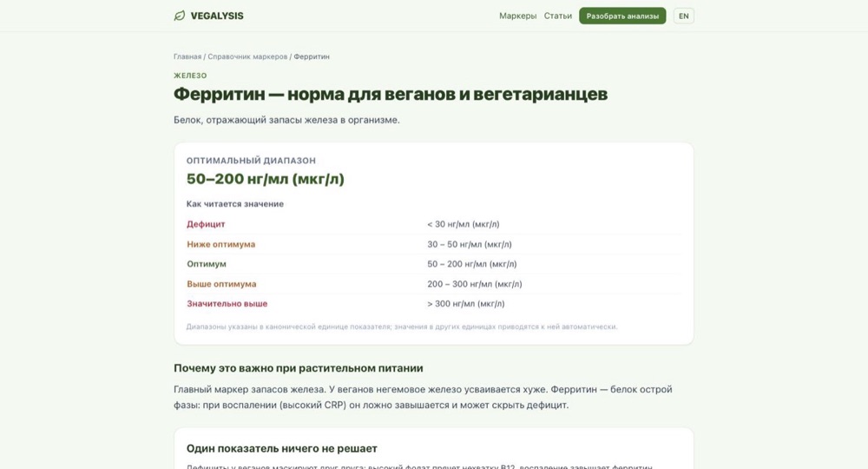Select the Ниже оптимума row label

pyautogui.click(x=220, y=244)
